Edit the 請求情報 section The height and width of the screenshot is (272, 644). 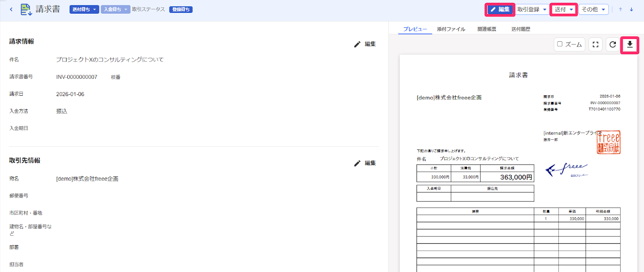tap(365, 44)
